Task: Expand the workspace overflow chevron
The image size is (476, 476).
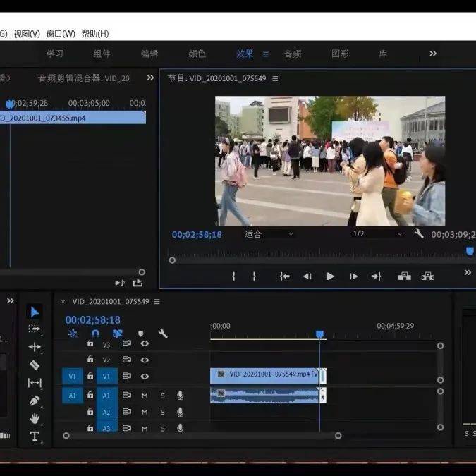Action: 432,54
